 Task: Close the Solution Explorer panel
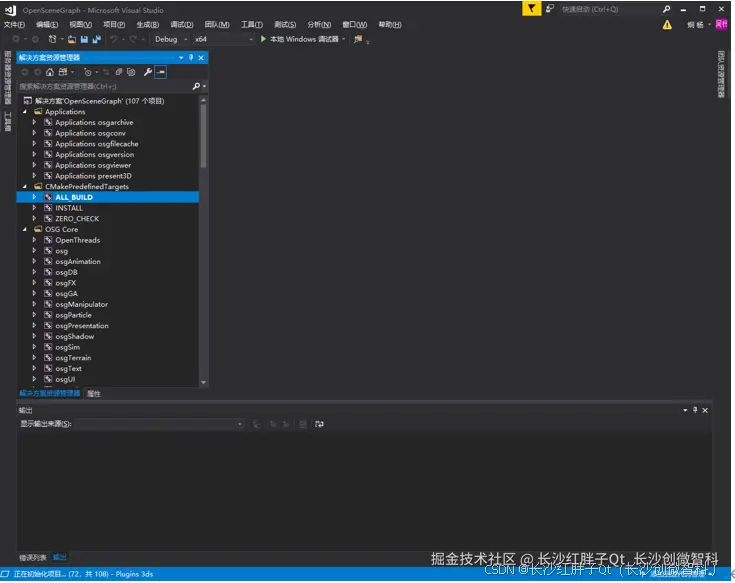(201, 58)
